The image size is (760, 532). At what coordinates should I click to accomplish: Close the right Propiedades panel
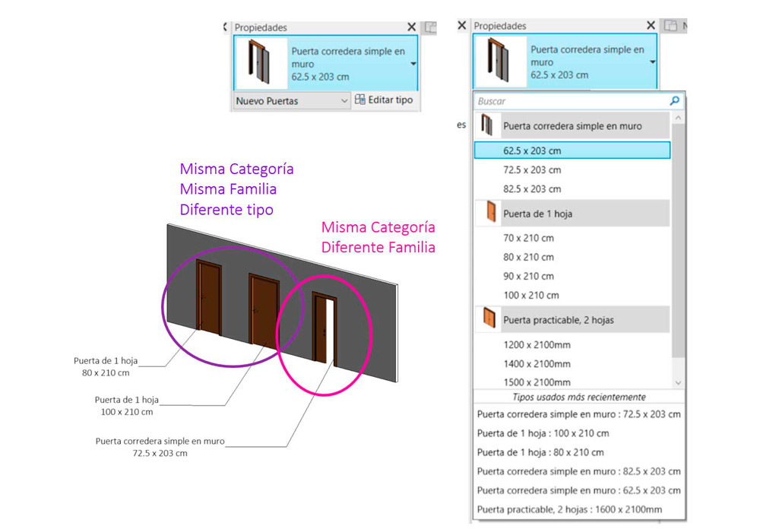tap(651, 26)
